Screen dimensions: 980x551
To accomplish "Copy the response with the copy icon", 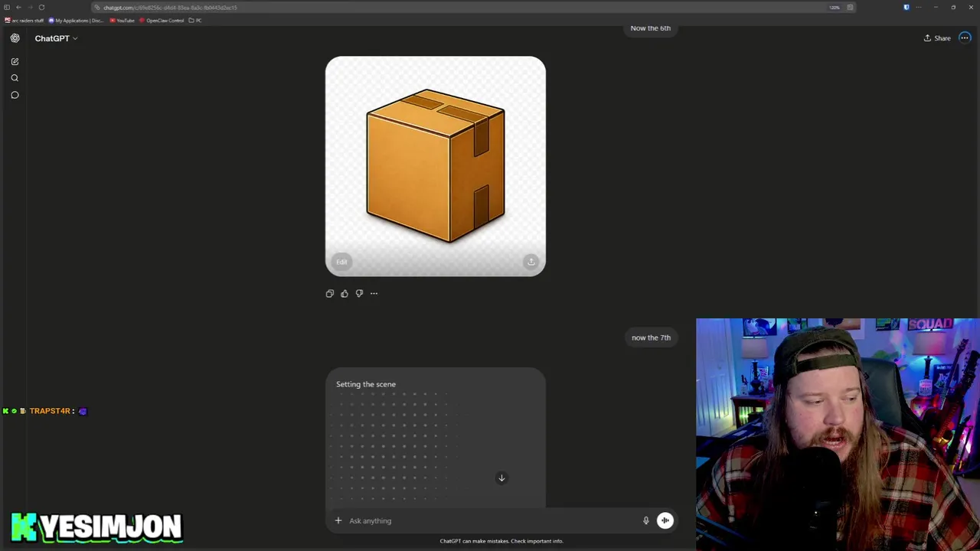I will (x=330, y=293).
